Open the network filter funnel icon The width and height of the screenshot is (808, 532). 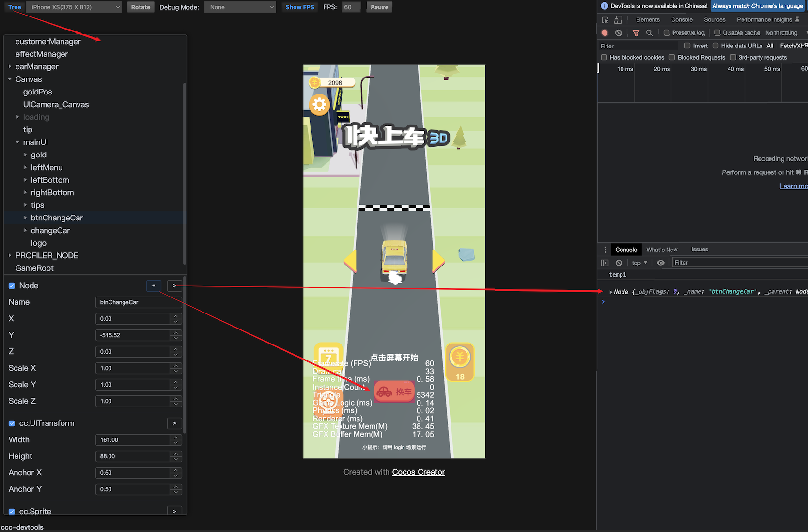[x=636, y=33]
